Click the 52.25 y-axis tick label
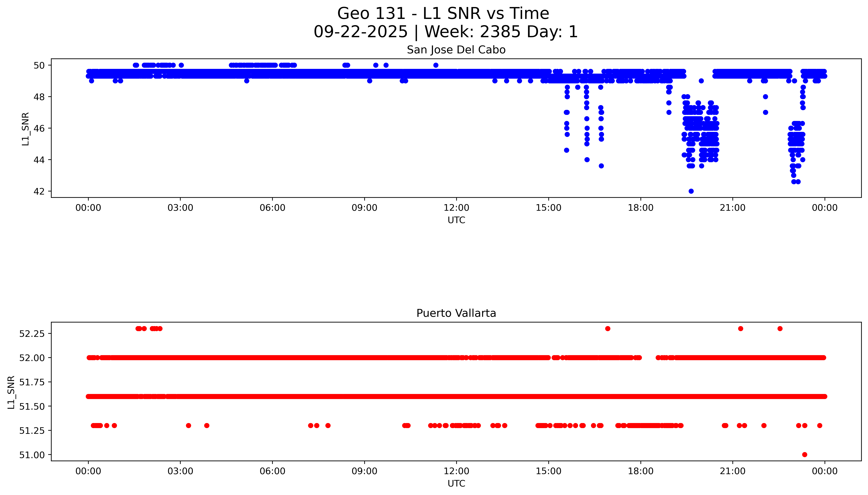This screenshot has width=868, height=495. [32, 334]
